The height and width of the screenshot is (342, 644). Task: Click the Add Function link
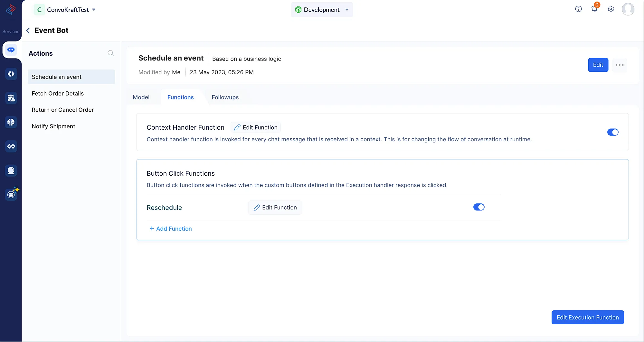[x=171, y=229]
